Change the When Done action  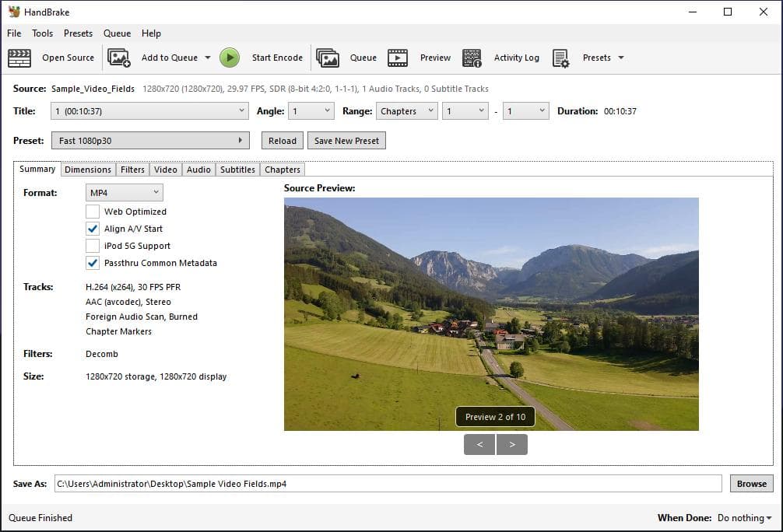pos(744,517)
